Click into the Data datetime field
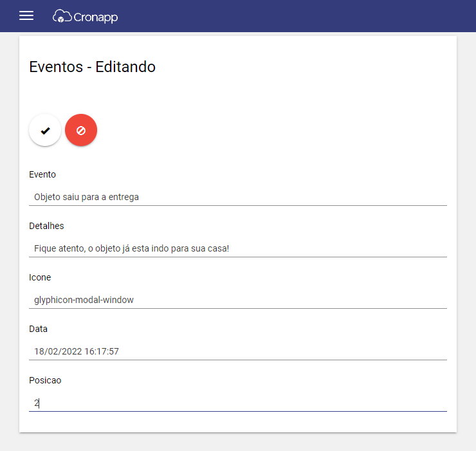 pyautogui.click(x=238, y=352)
